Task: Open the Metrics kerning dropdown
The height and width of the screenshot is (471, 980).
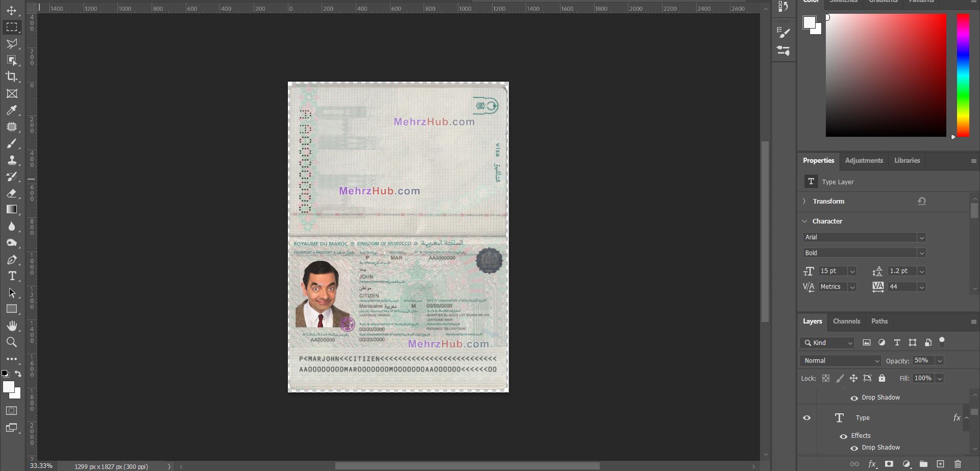Action: click(x=852, y=287)
